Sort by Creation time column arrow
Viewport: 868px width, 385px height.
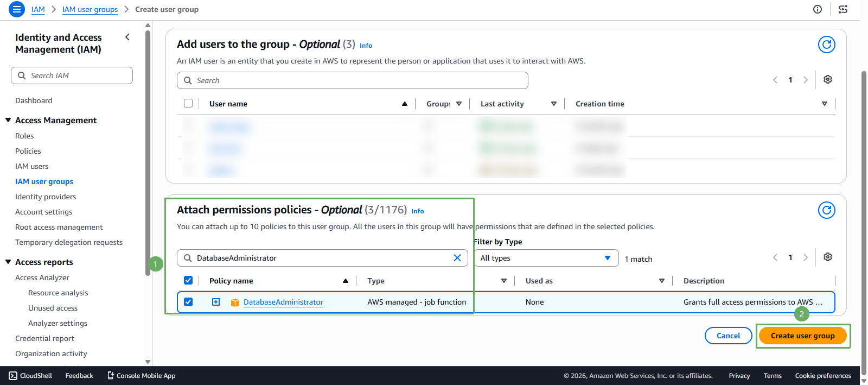pyautogui.click(x=825, y=104)
